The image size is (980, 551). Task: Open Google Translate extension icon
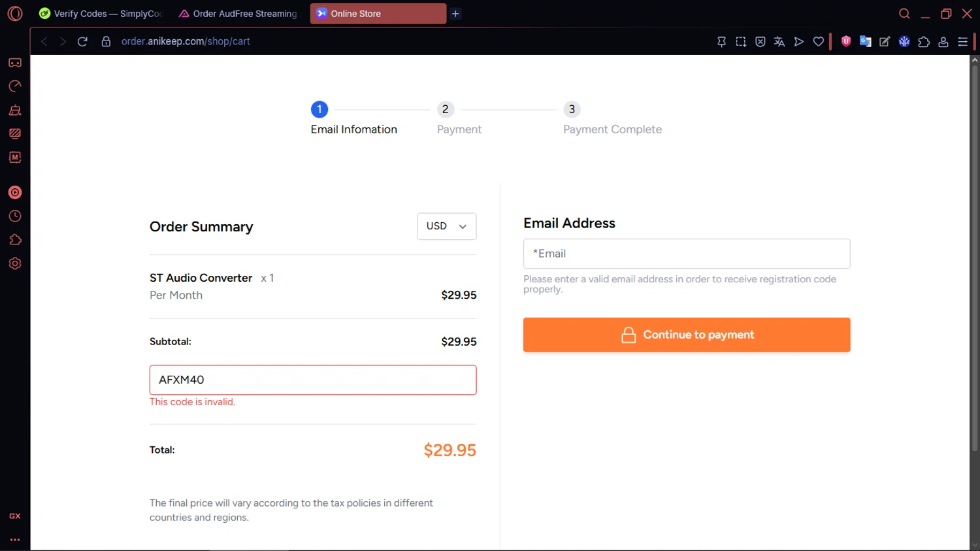tap(866, 41)
